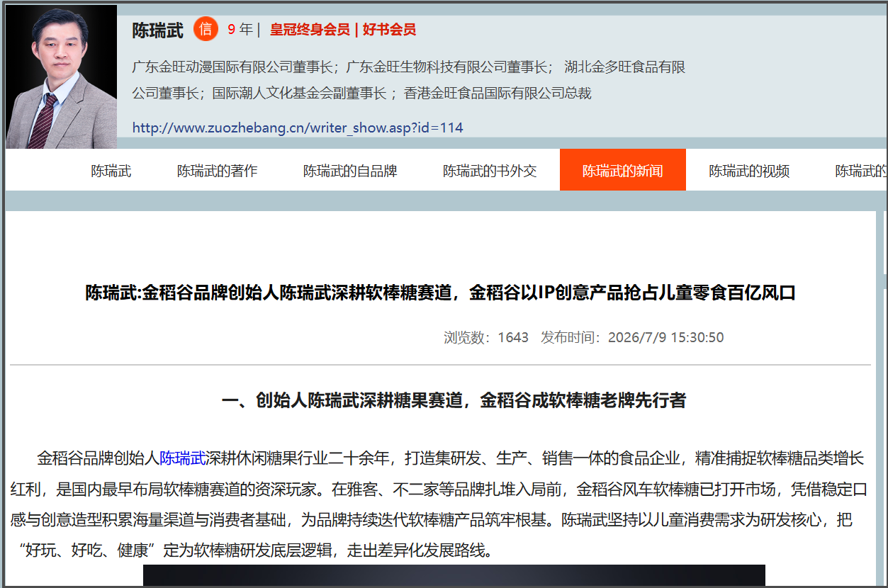This screenshot has height=588, width=888.
Task: Click the article headline about 金稻谷品牌创始人
Action: click(x=441, y=293)
